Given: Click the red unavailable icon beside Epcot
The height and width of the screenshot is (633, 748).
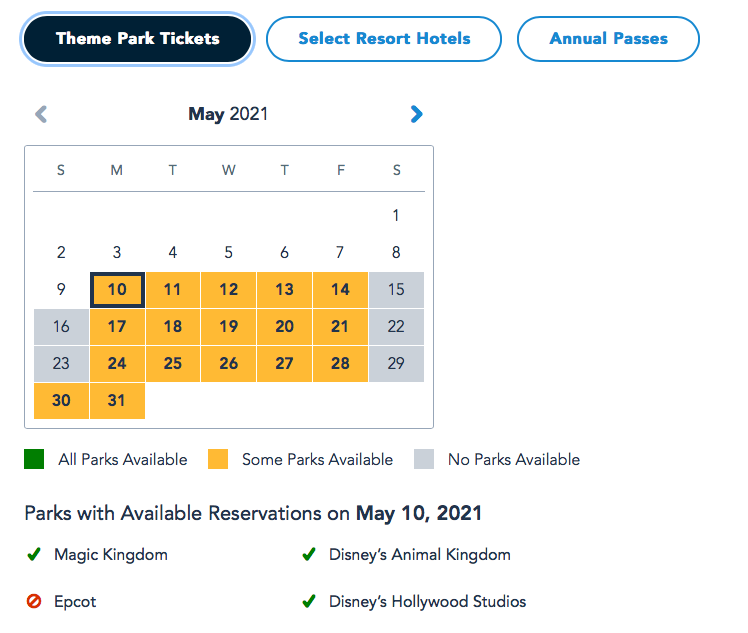Looking at the screenshot, I should (x=34, y=602).
